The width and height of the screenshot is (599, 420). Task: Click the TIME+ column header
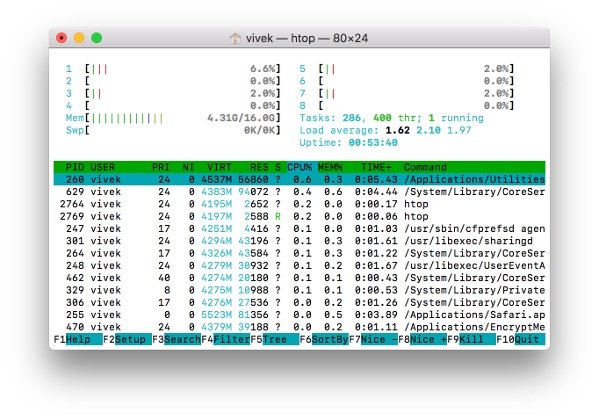[x=376, y=167]
